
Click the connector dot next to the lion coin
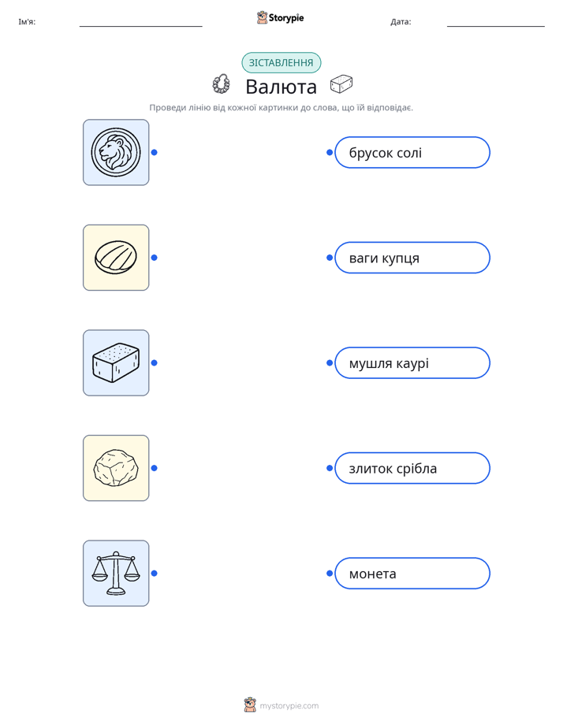click(155, 152)
